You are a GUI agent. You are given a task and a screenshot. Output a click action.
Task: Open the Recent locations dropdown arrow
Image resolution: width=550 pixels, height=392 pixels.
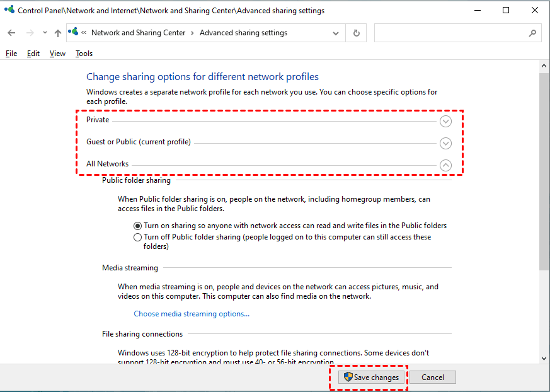click(45, 33)
